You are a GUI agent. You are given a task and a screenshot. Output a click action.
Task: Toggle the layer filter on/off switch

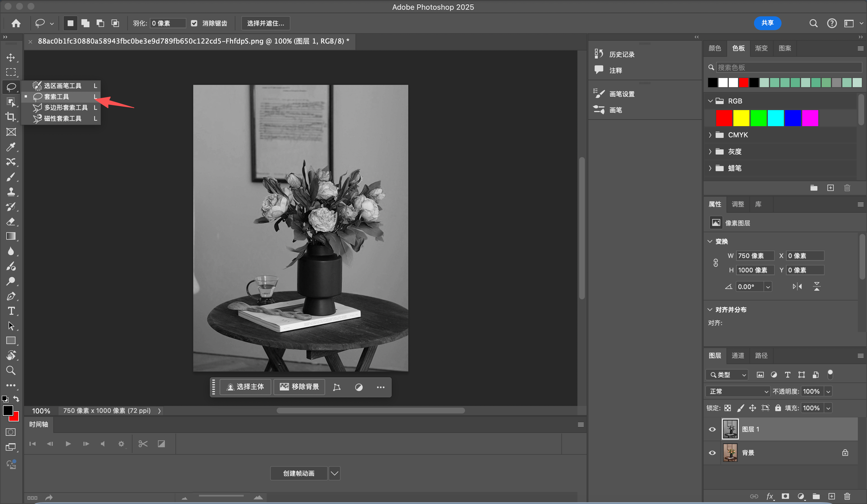click(830, 374)
